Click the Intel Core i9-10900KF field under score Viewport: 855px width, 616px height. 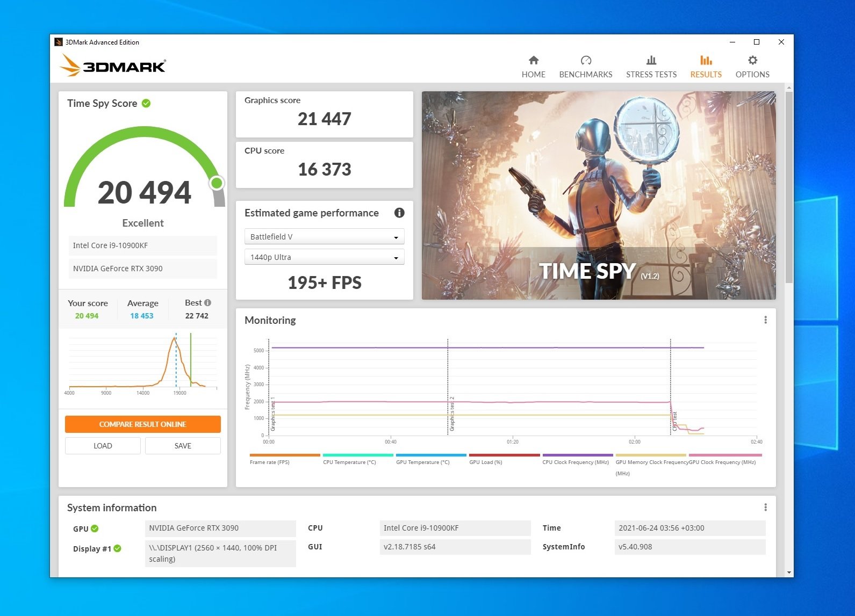pyautogui.click(x=142, y=245)
